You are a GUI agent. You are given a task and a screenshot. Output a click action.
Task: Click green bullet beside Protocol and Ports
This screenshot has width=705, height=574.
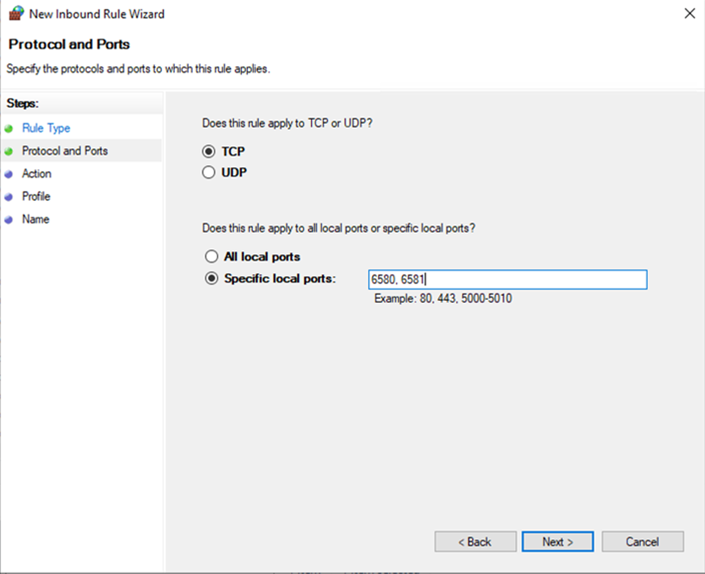click(x=9, y=152)
